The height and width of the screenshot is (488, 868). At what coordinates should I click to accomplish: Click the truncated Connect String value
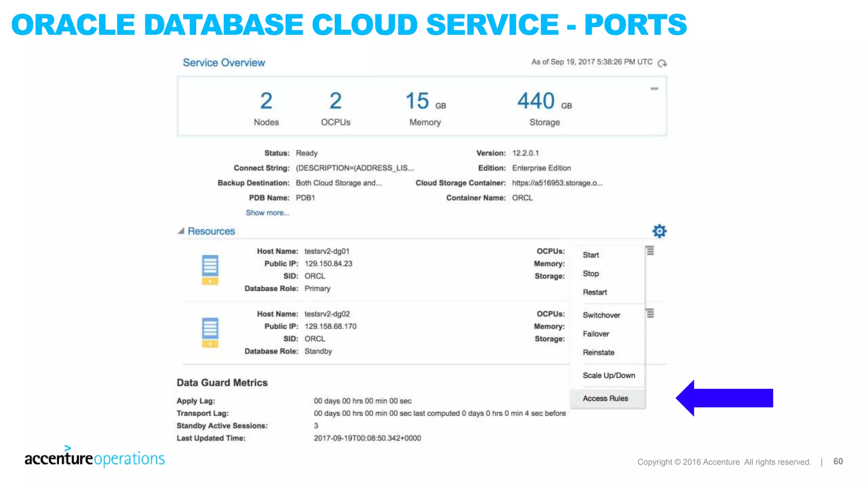tap(355, 168)
